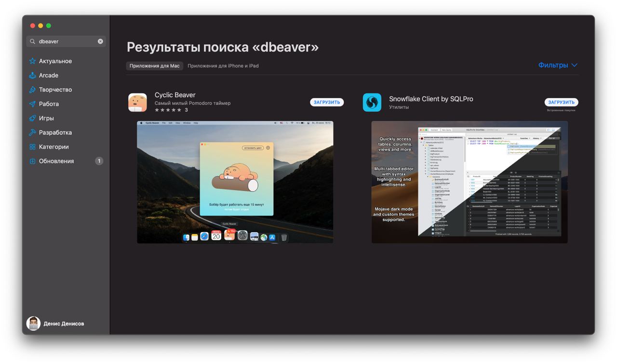
Task: Click the Встроенные покупки note
Action: 561,110
